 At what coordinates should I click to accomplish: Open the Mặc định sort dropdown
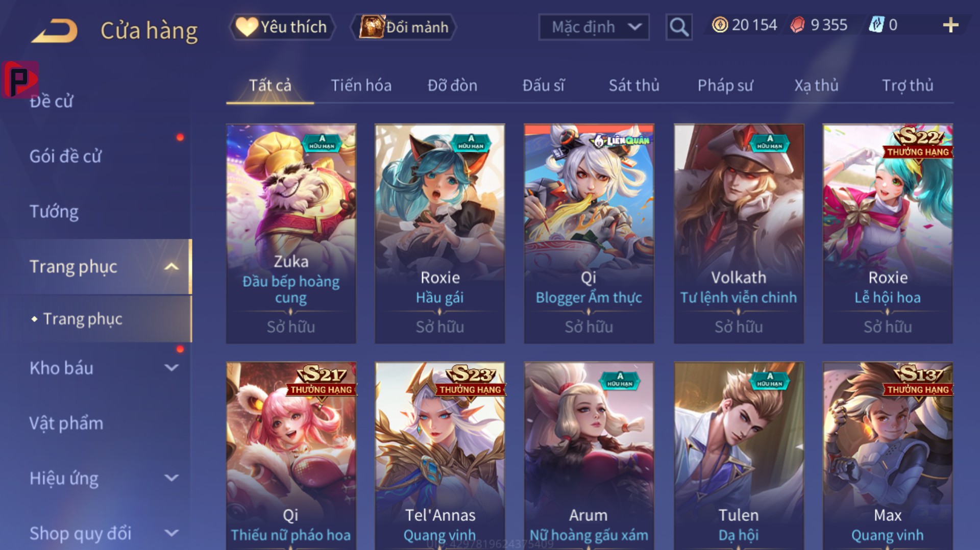(594, 27)
